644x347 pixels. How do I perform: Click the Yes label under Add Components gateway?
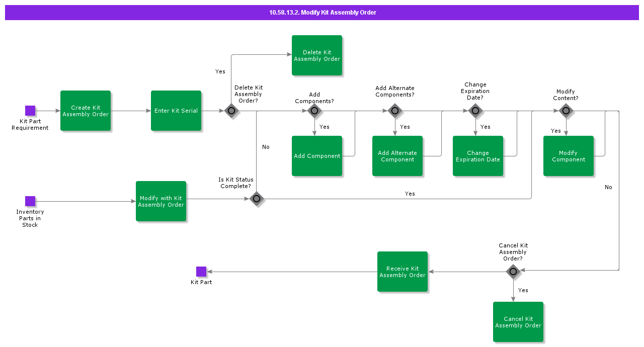(x=325, y=127)
